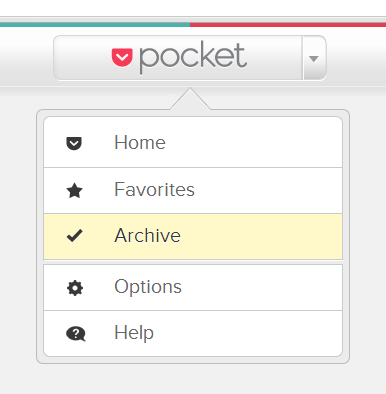Click the Home pocket-shaped icon
The height and width of the screenshot is (394, 386).
74,143
